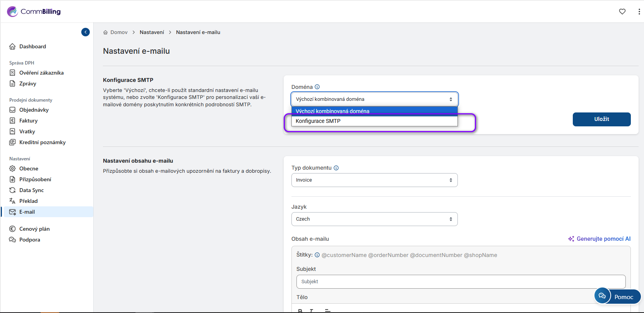644x313 pixels.
Task: Click the Typ dokumentu info icon
Action: (336, 168)
